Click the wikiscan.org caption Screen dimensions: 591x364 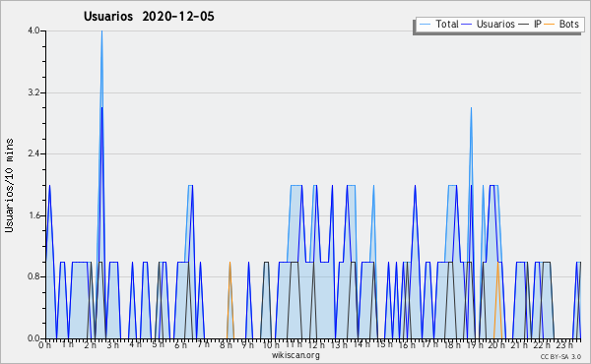[295, 355]
